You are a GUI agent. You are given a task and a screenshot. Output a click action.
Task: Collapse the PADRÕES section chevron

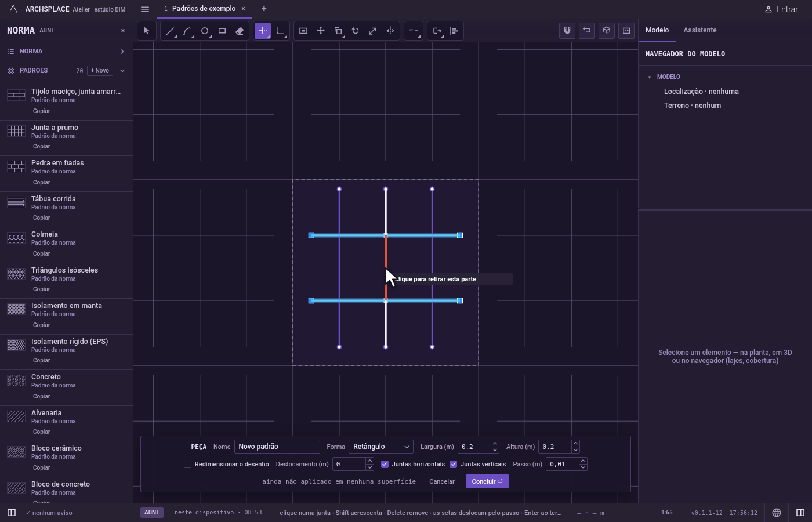[x=122, y=71]
